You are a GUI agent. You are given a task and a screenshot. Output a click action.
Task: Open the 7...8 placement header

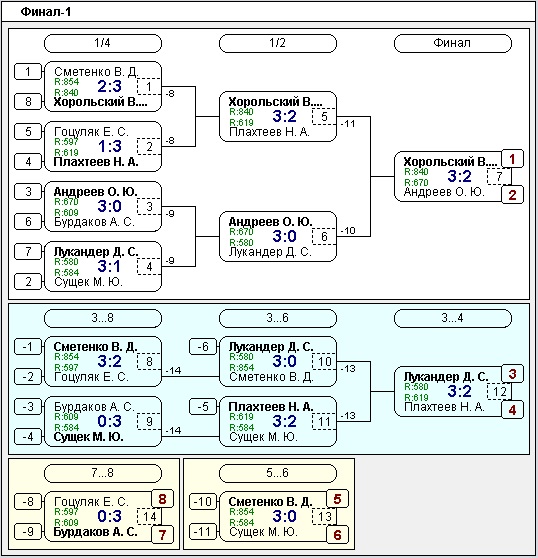point(103,473)
